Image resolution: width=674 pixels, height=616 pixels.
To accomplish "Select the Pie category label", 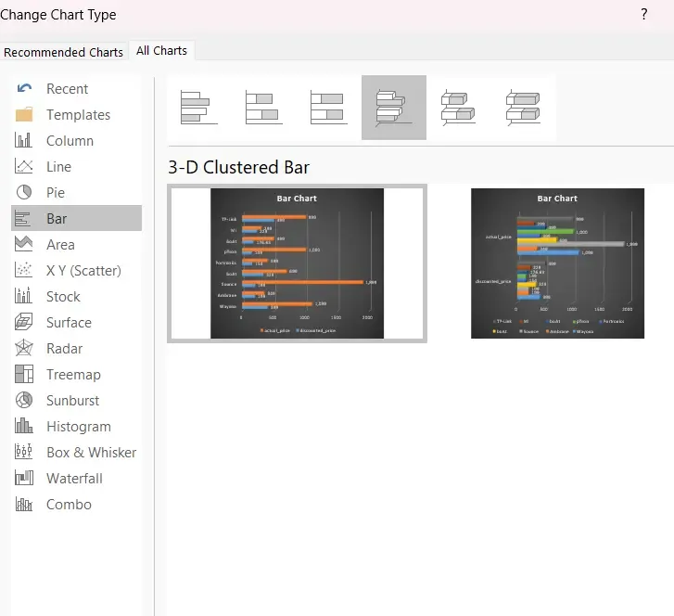I will click(x=56, y=192).
